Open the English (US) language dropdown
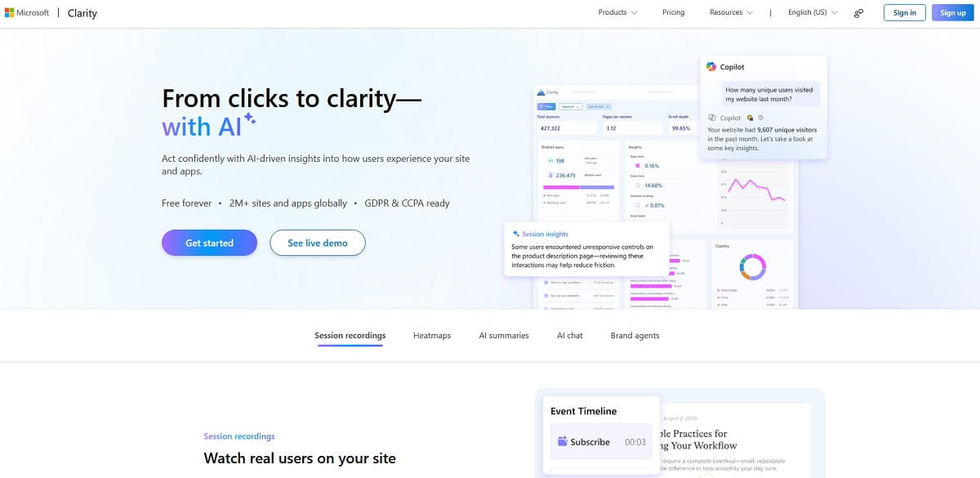 [812, 12]
